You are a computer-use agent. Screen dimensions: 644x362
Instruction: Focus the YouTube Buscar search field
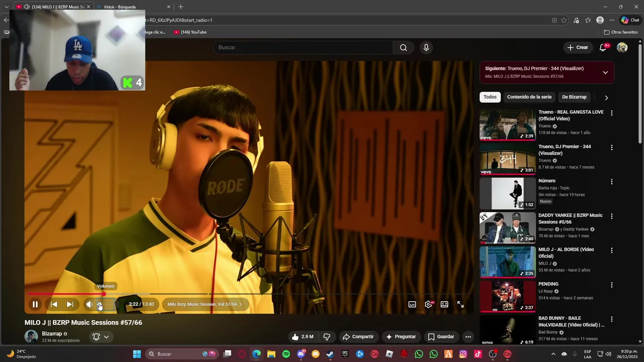pos(303,47)
